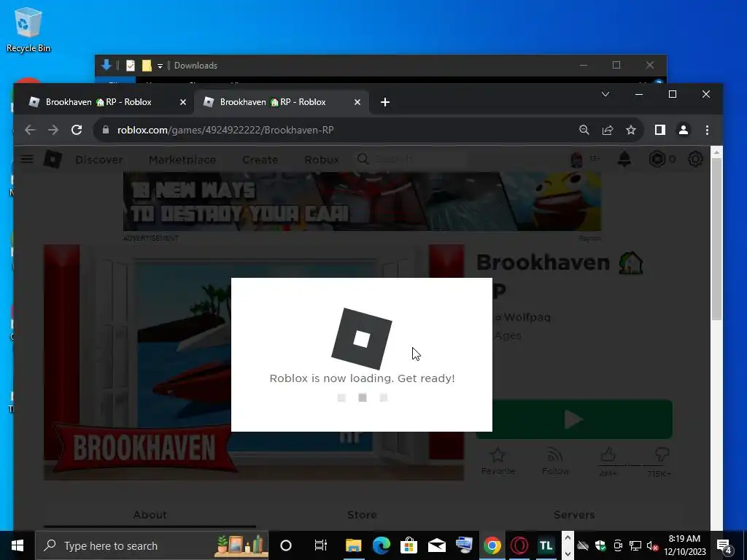Click the Windows taskbar search box
The height and width of the screenshot is (560, 747).
[x=152, y=545]
